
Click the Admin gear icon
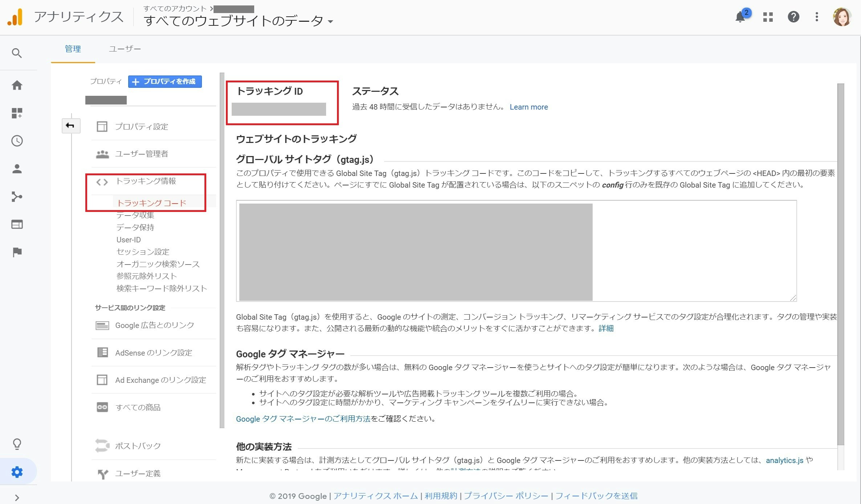click(x=17, y=472)
